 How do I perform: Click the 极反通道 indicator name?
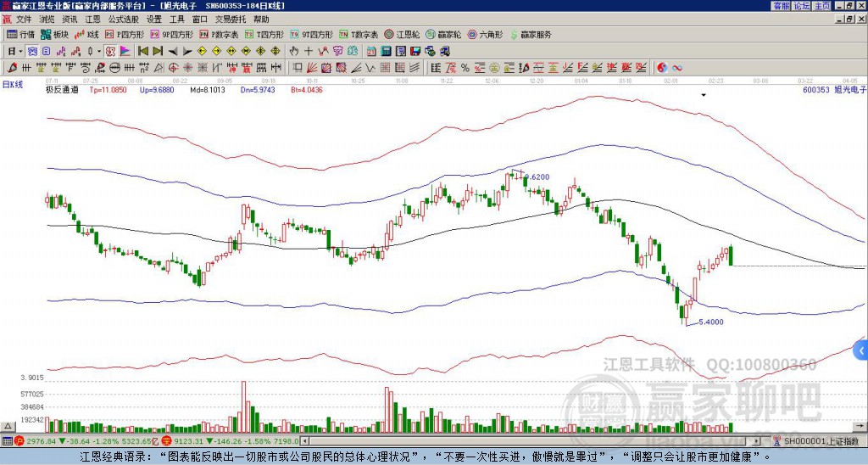62,90
